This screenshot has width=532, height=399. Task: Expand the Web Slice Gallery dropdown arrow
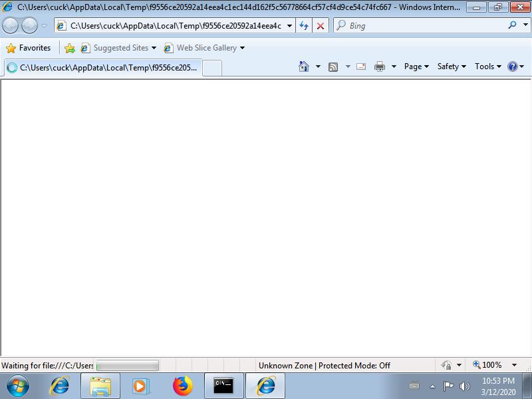tap(242, 48)
